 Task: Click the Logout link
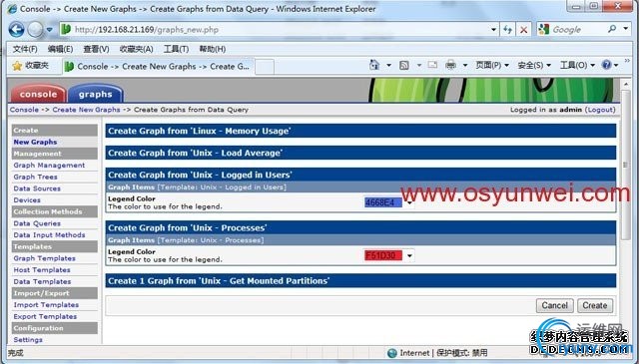pyautogui.click(x=600, y=110)
